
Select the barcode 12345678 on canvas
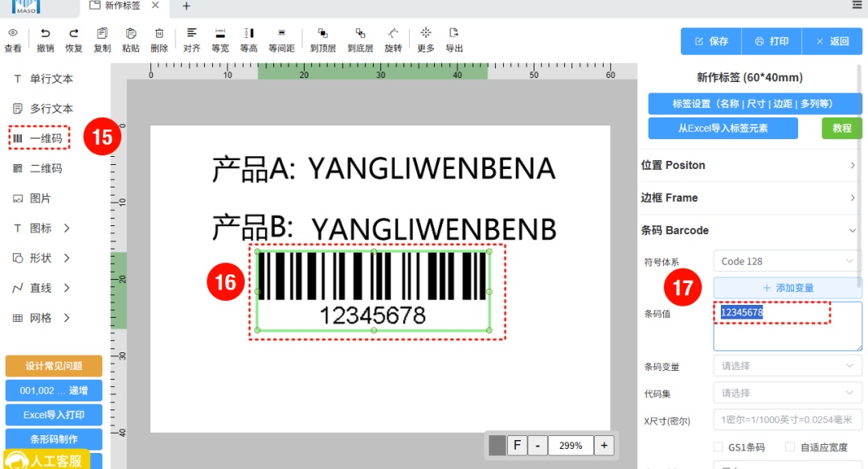374,290
